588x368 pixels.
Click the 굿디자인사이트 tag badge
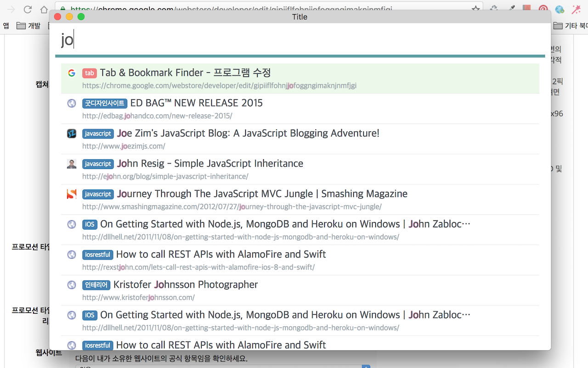(105, 103)
